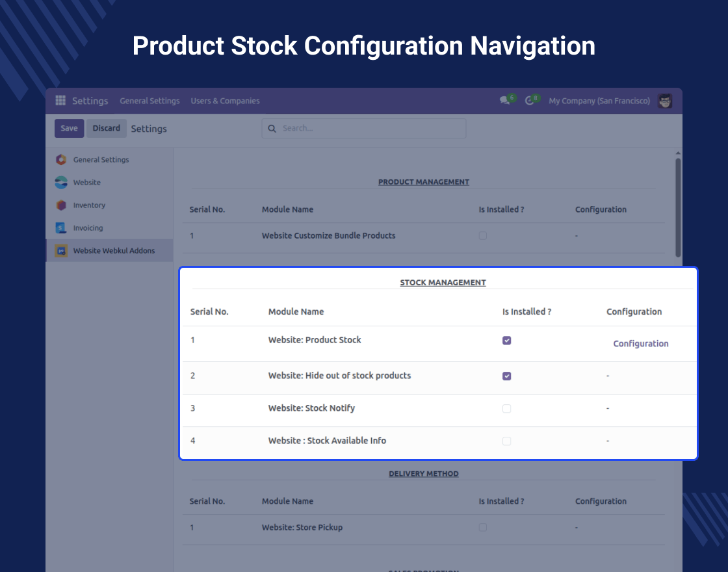
Task: Click Settings breadcrumb next to Discard
Action: (x=149, y=129)
